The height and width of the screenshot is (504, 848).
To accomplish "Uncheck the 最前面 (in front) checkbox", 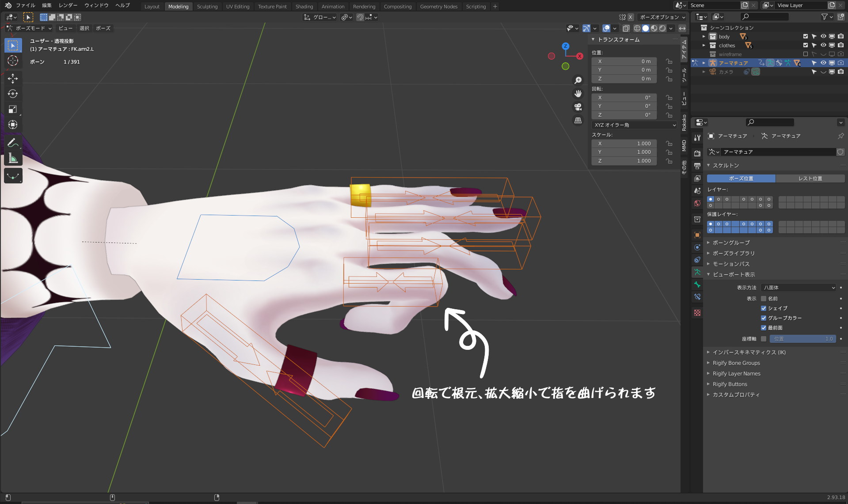I will pos(763,328).
